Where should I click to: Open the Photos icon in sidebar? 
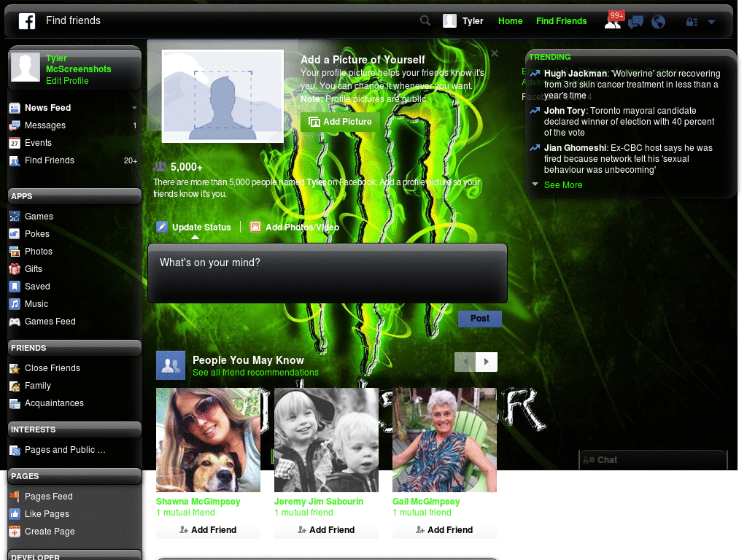tap(15, 252)
